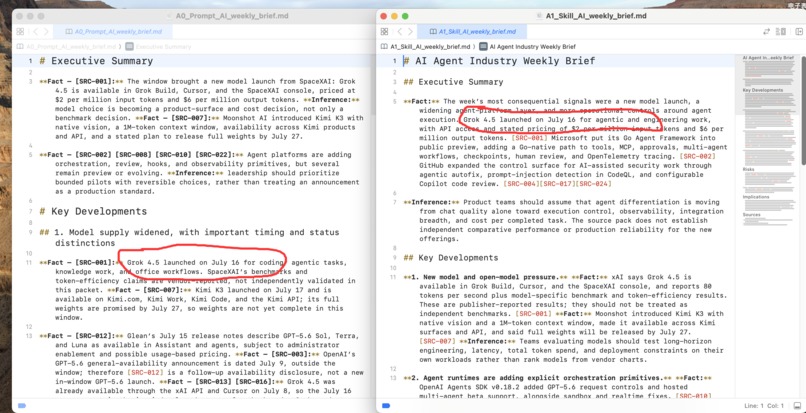Click the [SRC-004] reference in A1_Skill window
806x413 pixels.
coord(521,184)
